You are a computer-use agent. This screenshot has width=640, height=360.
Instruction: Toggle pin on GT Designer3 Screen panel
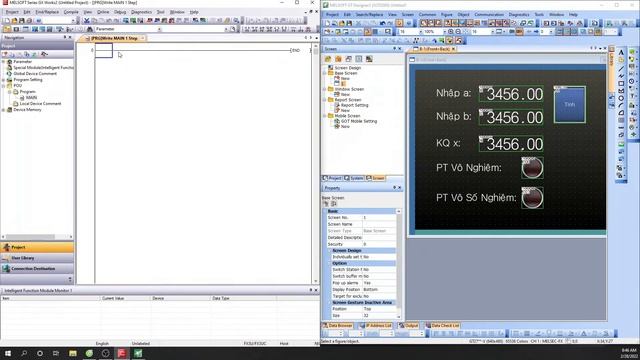click(x=394, y=49)
